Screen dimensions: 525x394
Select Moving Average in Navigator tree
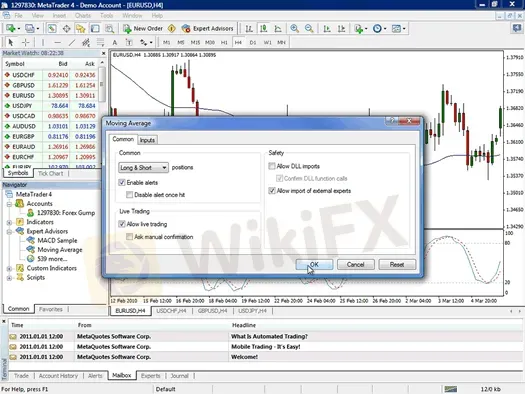pos(60,250)
